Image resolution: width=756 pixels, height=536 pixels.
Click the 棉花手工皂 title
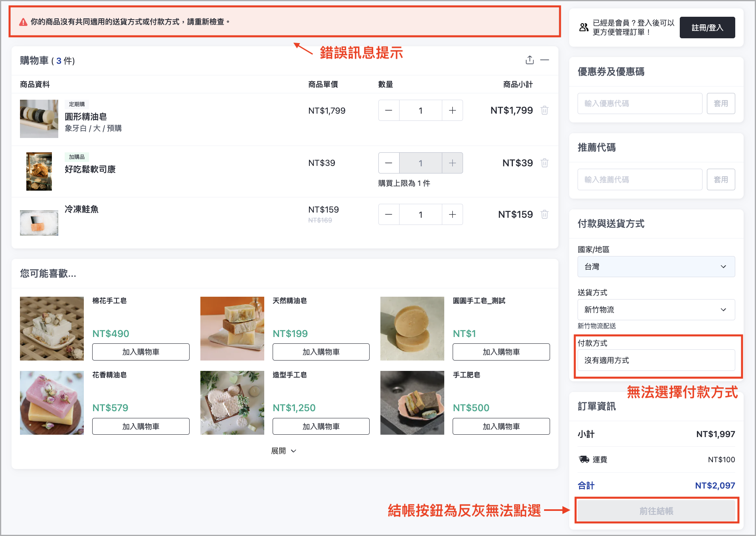(109, 301)
